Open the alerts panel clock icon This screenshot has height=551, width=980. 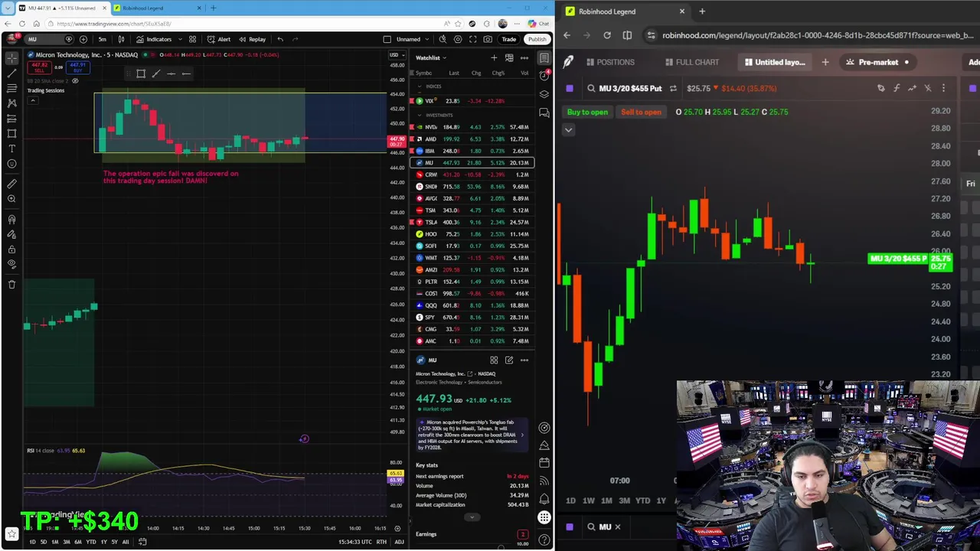(x=544, y=76)
